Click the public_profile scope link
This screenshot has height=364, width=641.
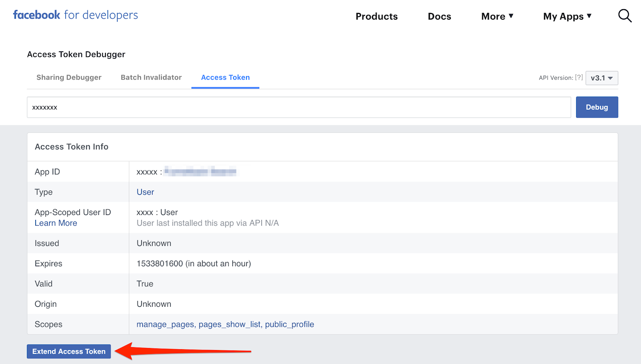point(290,324)
